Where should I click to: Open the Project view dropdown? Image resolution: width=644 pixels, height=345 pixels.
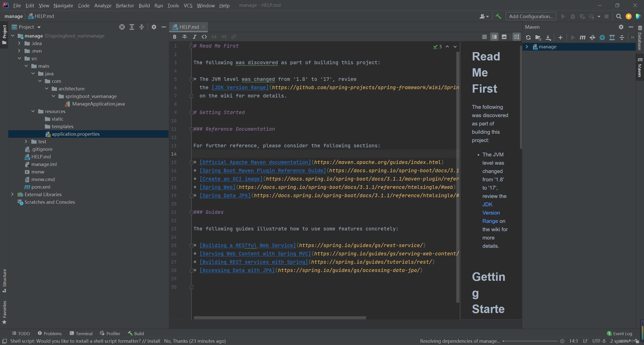click(x=39, y=27)
